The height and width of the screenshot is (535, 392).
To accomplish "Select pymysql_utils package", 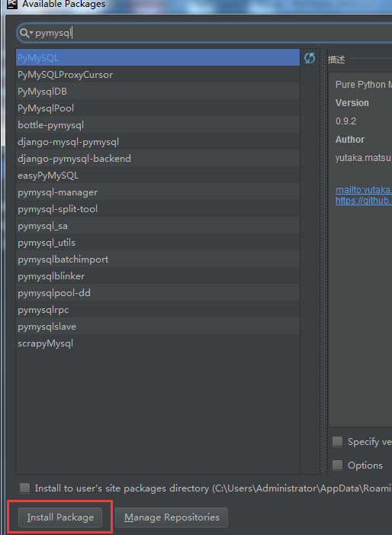I will tap(158, 243).
